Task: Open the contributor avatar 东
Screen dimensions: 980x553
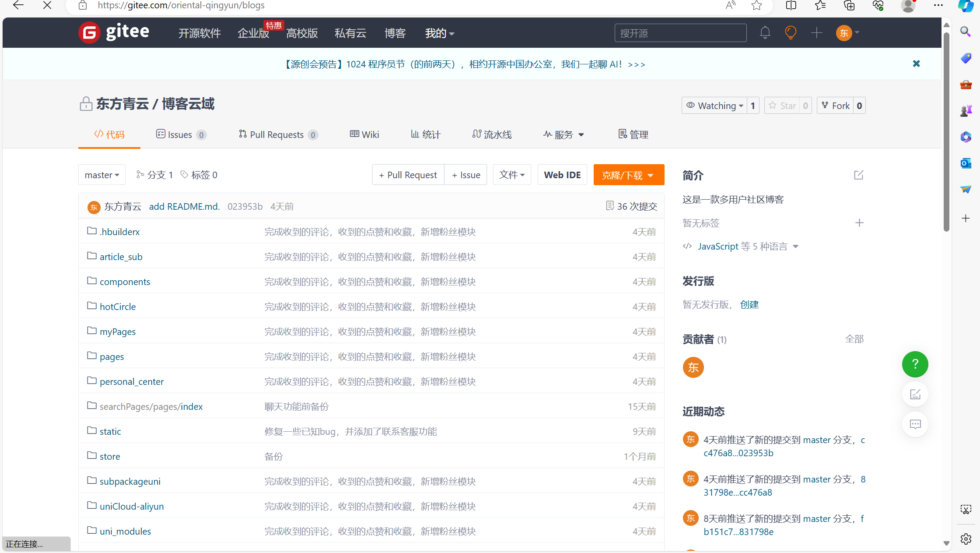Action: [693, 367]
